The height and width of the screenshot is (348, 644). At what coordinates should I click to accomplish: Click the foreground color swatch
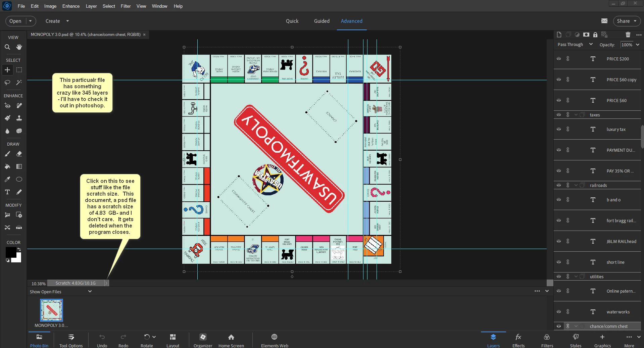(10, 252)
